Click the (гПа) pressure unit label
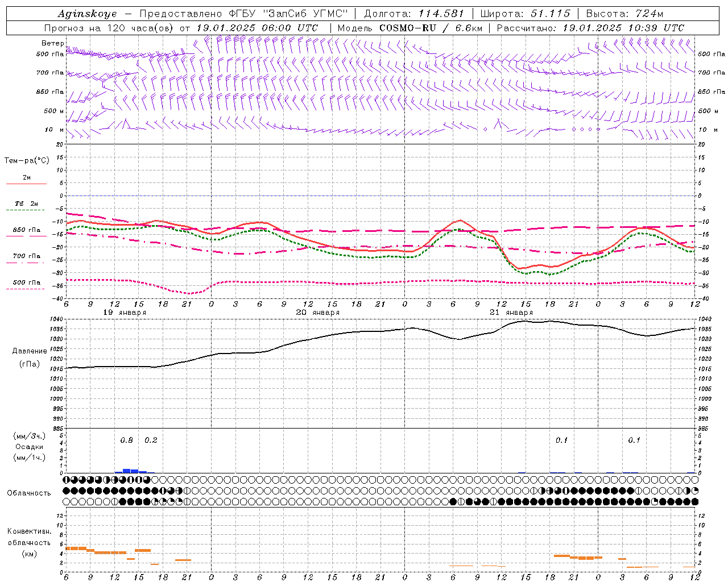Screen dimensions: 728x582 point(30,364)
